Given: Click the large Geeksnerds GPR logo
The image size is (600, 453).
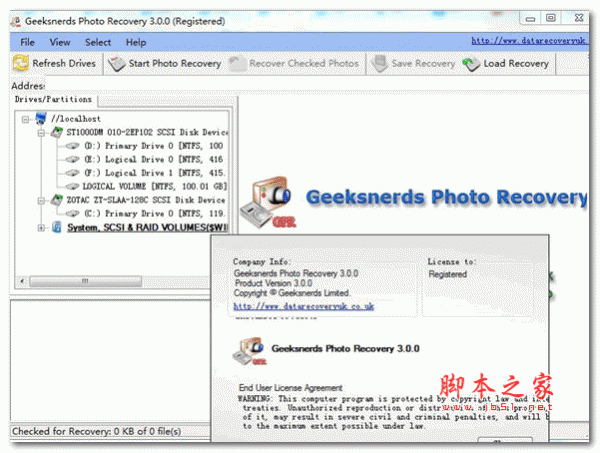Looking at the screenshot, I should click(x=268, y=203).
